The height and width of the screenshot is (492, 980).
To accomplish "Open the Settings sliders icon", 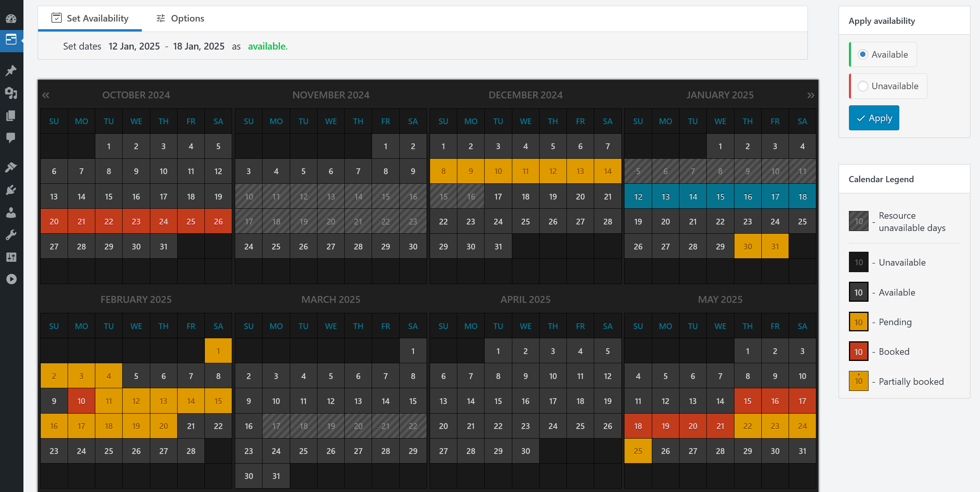I will (x=12, y=257).
